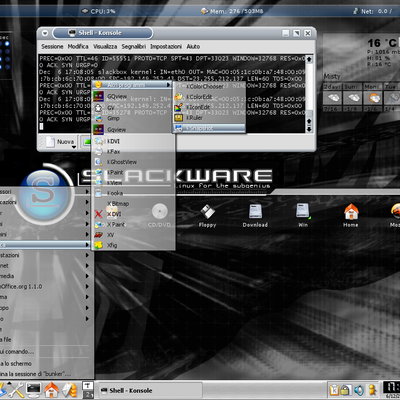Expand the OpenOffice.org 1.1.0 submenu
400x400 pixels.
46,286
